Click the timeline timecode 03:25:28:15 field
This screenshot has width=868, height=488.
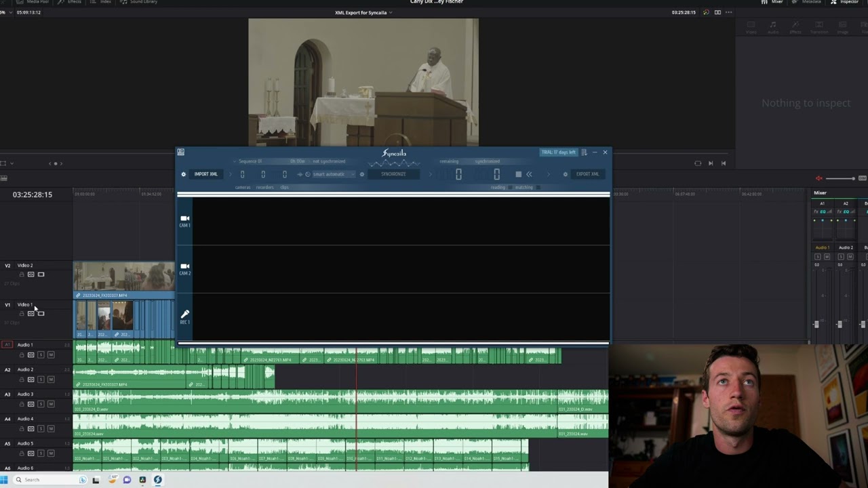pyautogui.click(x=33, y=195)
